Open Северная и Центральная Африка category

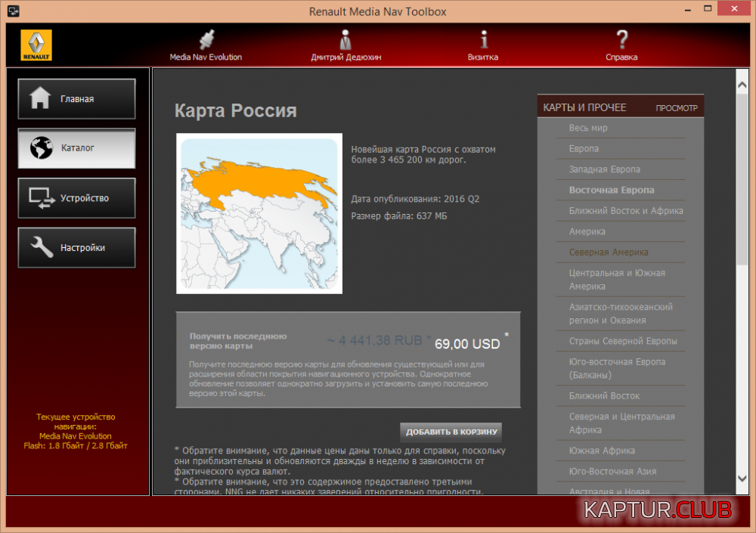(622, 423)
